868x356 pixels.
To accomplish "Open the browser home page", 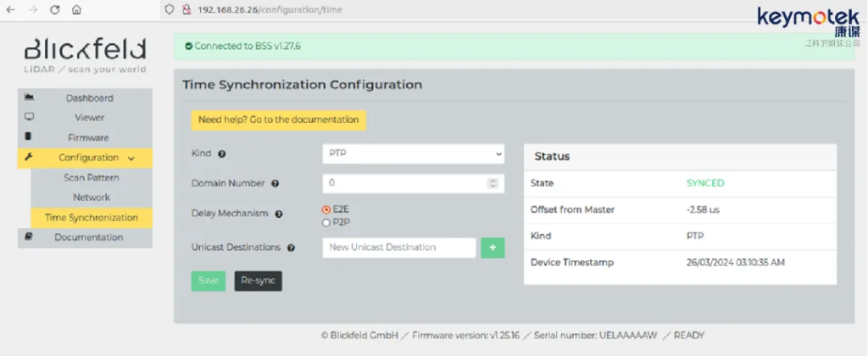I will coord(77,10).
